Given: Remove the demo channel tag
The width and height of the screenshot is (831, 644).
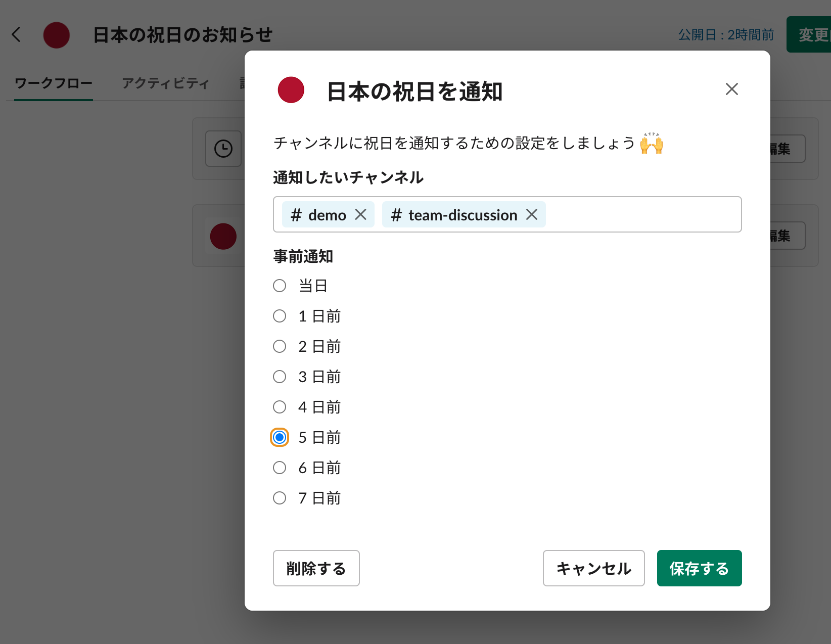Looking at the screenshot, I should click(360, 215).
